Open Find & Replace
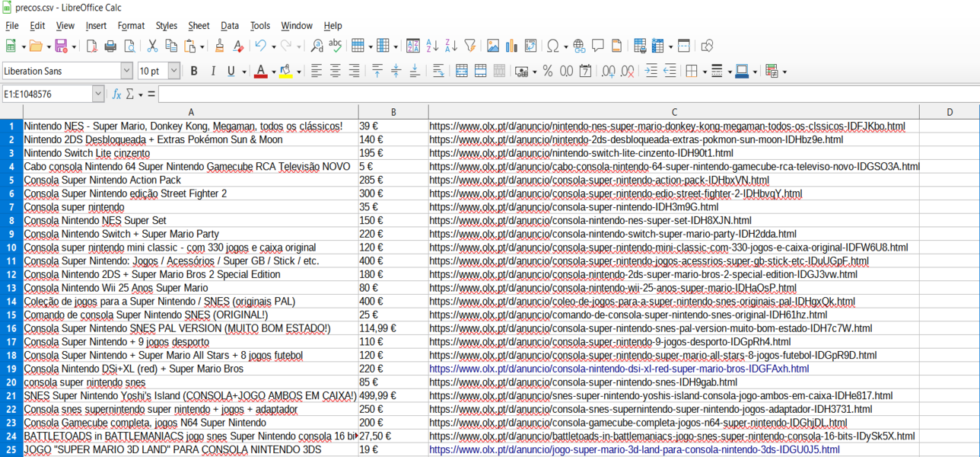The width and height of the screenshot is (980, 457). 317,46
